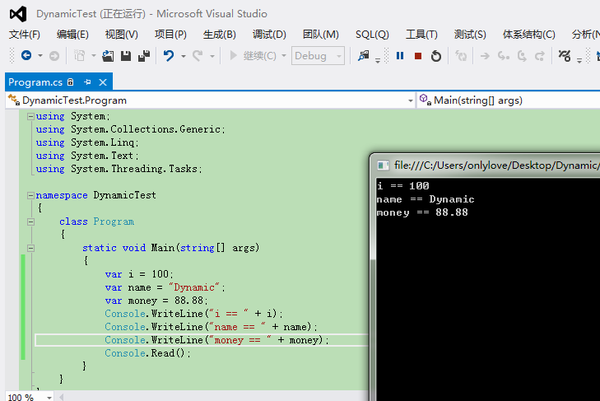Click the Step Out icon

click(x=540, y=56)
